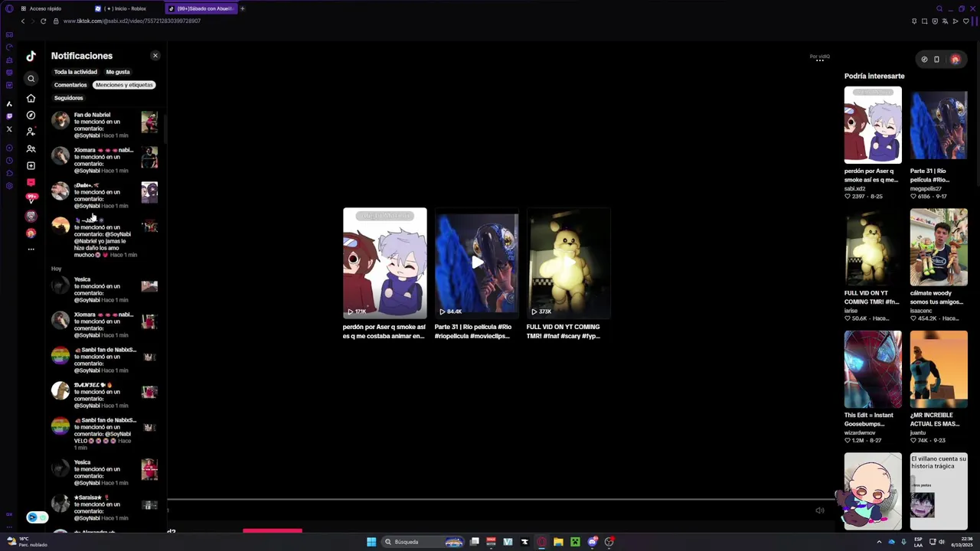The image size is (980, 551).
Task: Select the Toda la actividad filter
Action: coord(76,72)
